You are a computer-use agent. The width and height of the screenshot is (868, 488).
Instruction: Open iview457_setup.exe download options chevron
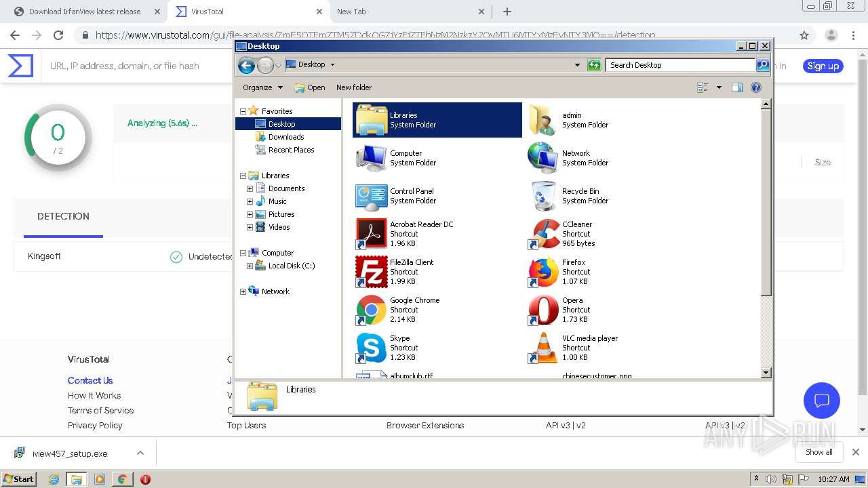[140, 453]
